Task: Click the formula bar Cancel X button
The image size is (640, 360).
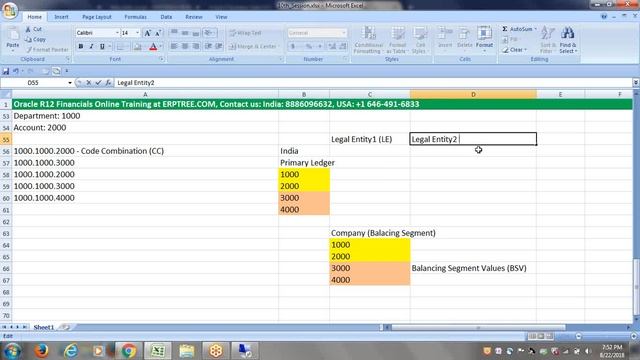Action: [89, 83]
